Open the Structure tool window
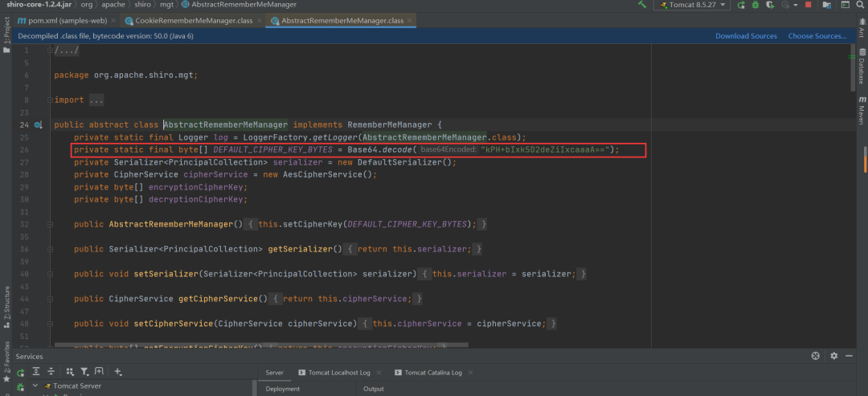The height and width of the screenshot is (396, 868). click(6, 307)
